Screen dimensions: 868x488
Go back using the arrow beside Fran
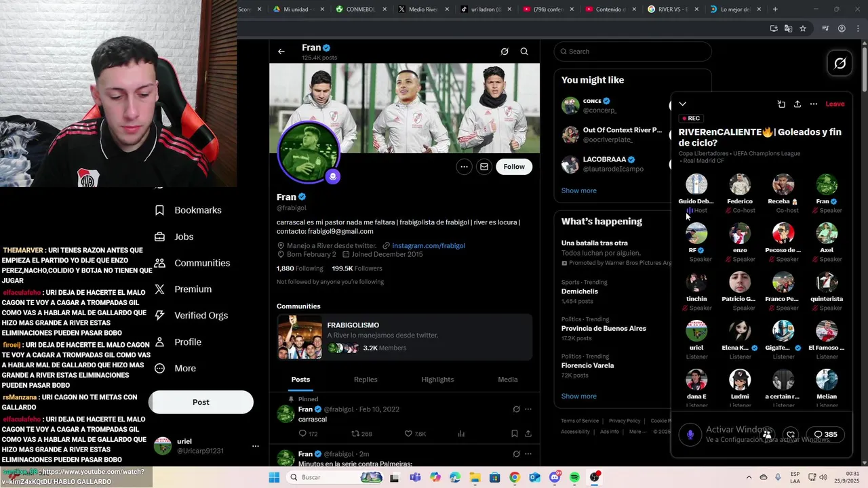click(x=281, y=52)
